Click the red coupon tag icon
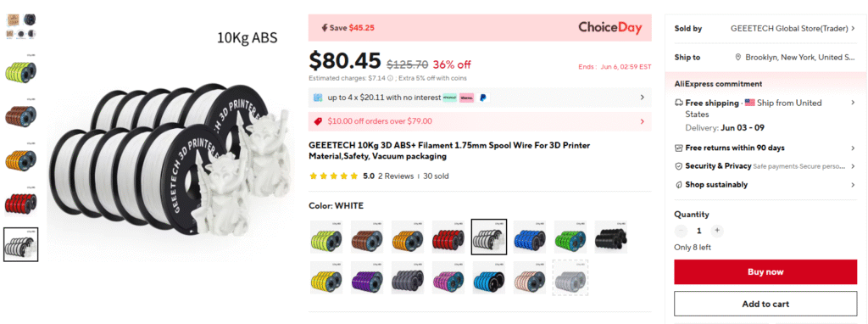Screen dimensions: 868x324 [x=318, y=121]
